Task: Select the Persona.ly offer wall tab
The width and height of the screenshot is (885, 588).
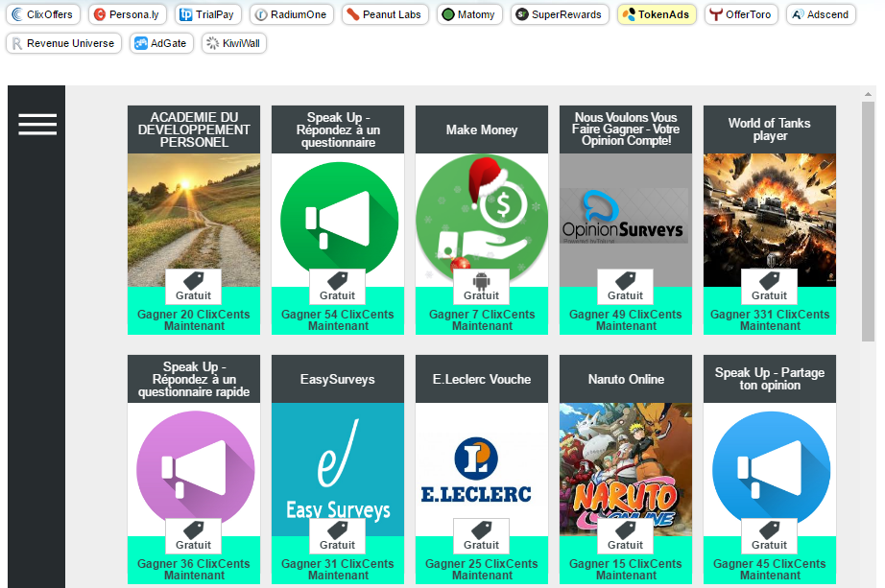Action: 127,14
